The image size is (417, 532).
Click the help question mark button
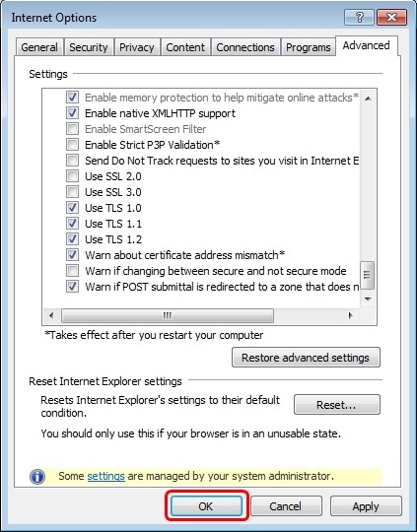pos(359,17)
